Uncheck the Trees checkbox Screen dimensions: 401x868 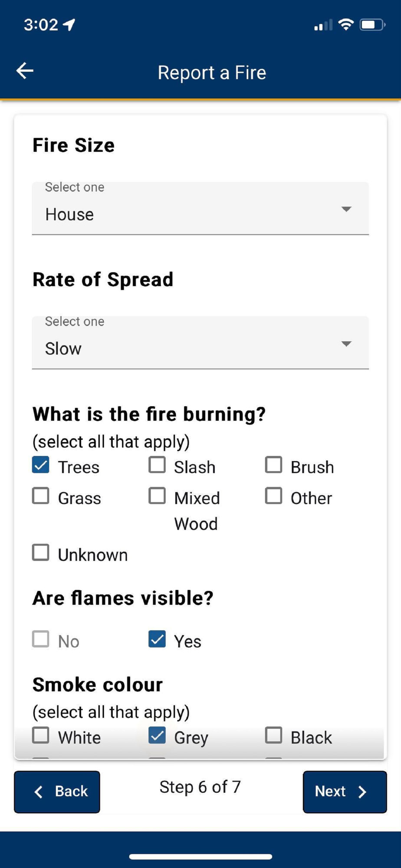[x=41, y=465]
